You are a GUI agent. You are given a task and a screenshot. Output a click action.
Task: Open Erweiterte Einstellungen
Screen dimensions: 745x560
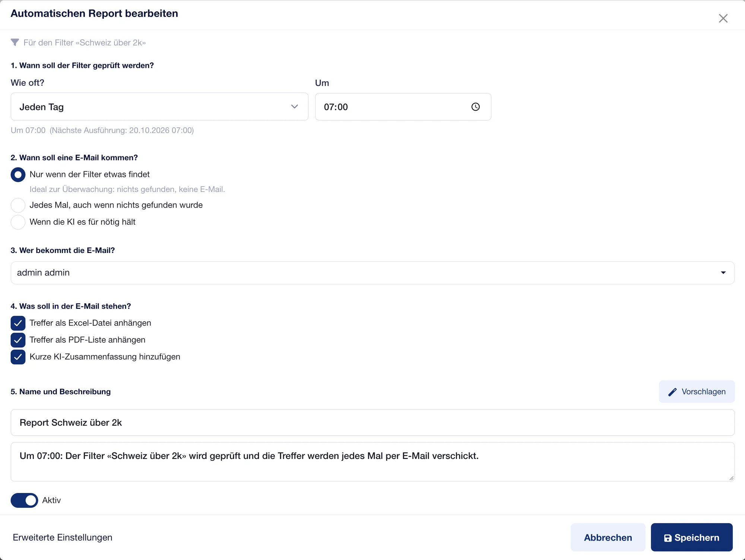click(x=63, y=537)
